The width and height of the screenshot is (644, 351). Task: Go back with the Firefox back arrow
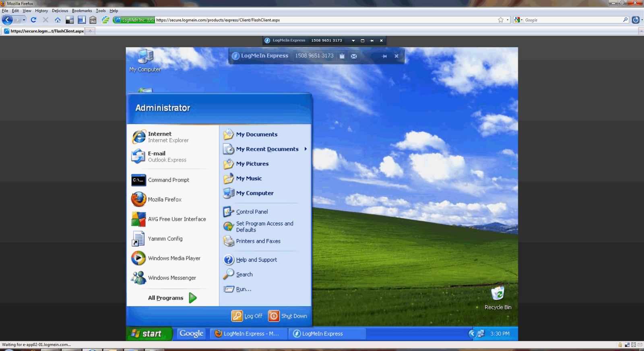click(x=7, y=20)
